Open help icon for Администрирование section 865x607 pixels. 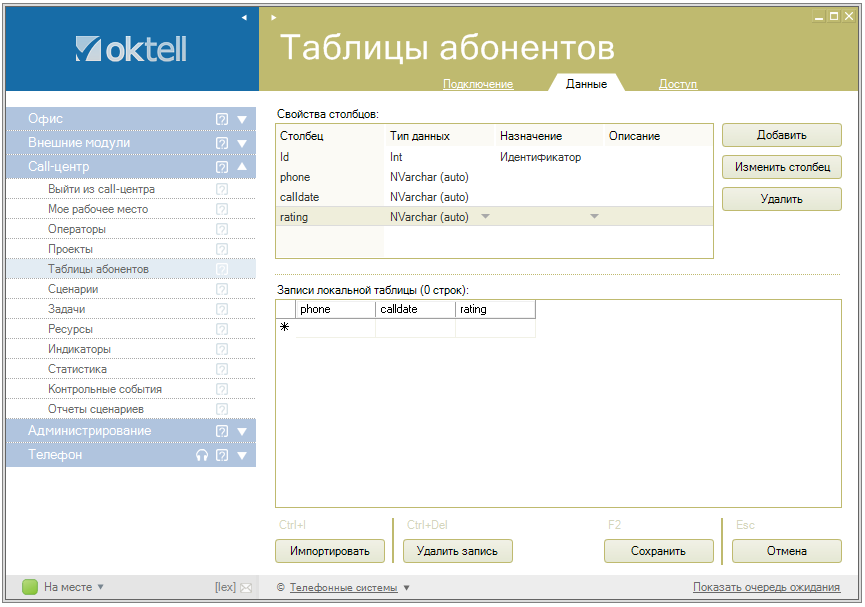(222, 431)
